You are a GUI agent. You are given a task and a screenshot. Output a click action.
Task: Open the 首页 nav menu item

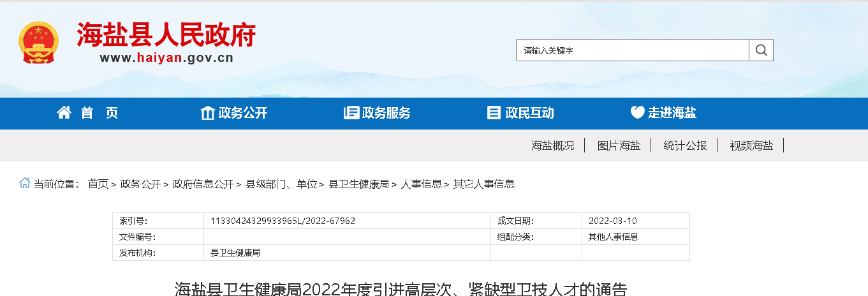tap(99, 113)
